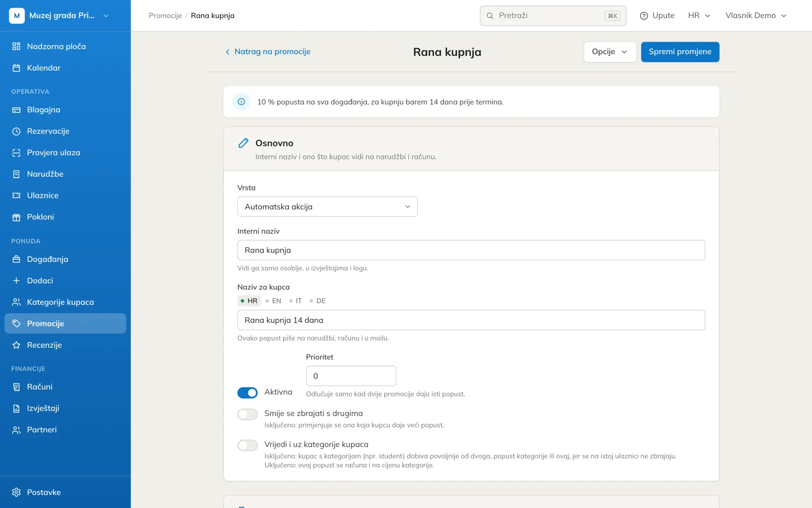
Task: Click the Kalendar calendar icon
Action: [x=16, y=68]
